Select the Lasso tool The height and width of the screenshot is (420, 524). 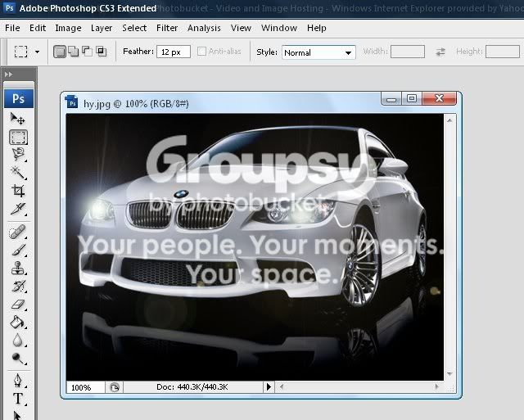[18, 155]
